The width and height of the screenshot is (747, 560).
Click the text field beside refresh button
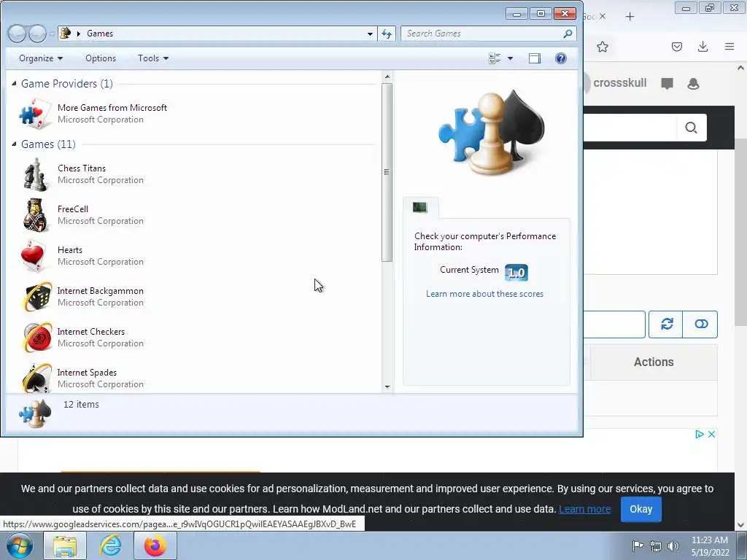[x=614, y=324]
